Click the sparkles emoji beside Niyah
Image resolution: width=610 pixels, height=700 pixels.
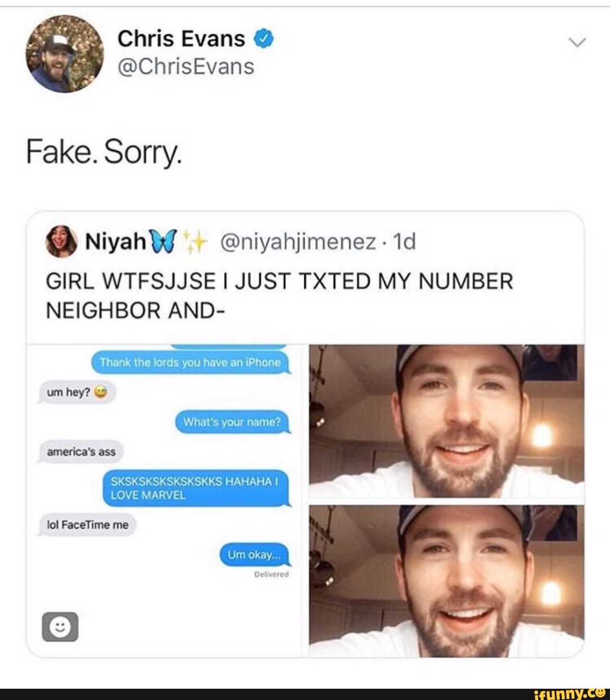(x=198, y=242)
